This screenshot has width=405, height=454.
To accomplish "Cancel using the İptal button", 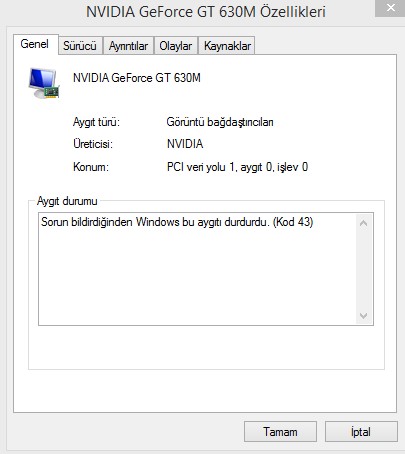I will pos(361,432).
